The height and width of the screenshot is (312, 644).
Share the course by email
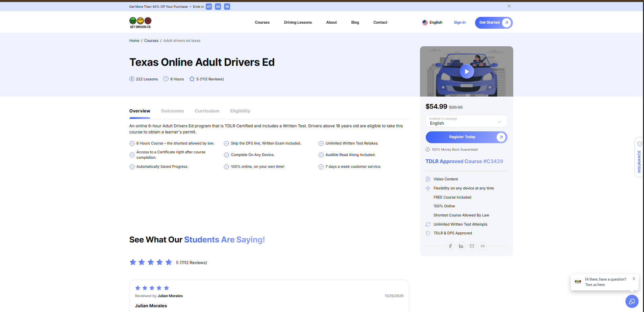[472, 246]
